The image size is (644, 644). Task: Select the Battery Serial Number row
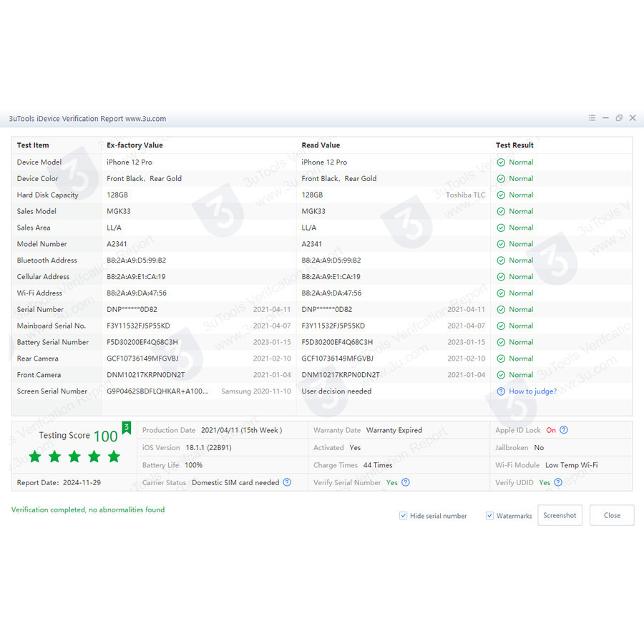(x=53, y=342)
